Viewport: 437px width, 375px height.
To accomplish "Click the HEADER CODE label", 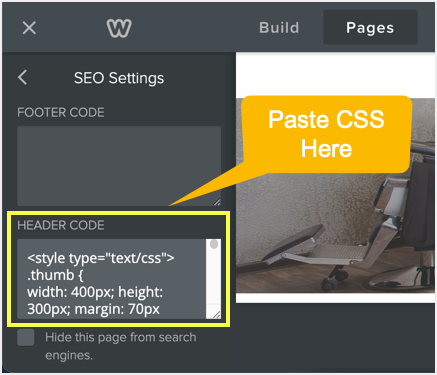I will [x=61, y=225].
